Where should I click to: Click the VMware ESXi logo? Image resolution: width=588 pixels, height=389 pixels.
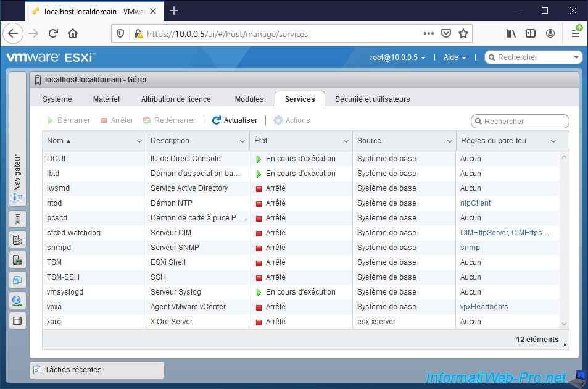(x=51, y=57)
